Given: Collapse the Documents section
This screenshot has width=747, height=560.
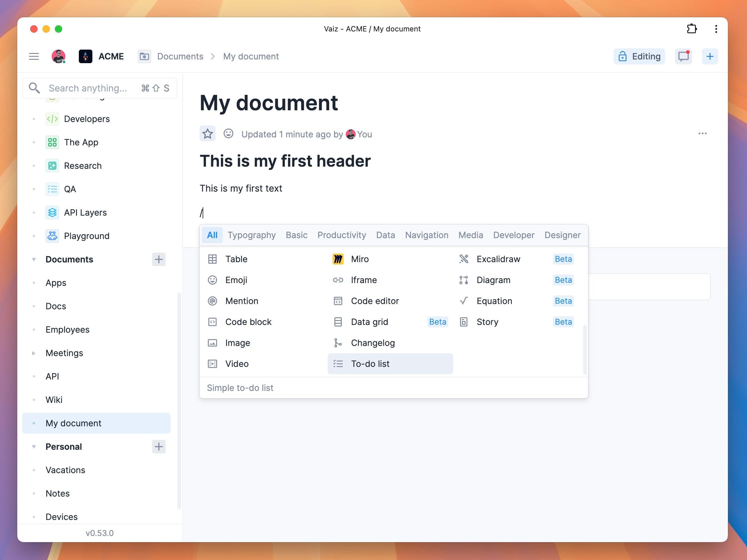Looking at the screenshot, I should pyautogui.click(x=34, y=259).
